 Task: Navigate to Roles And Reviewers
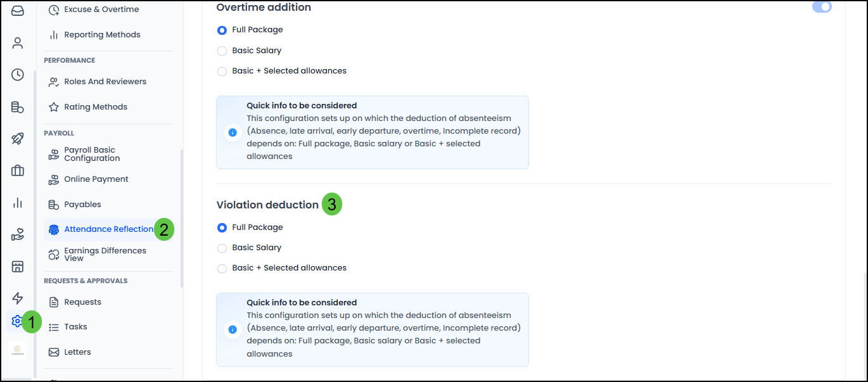click(x=105, y=82)
